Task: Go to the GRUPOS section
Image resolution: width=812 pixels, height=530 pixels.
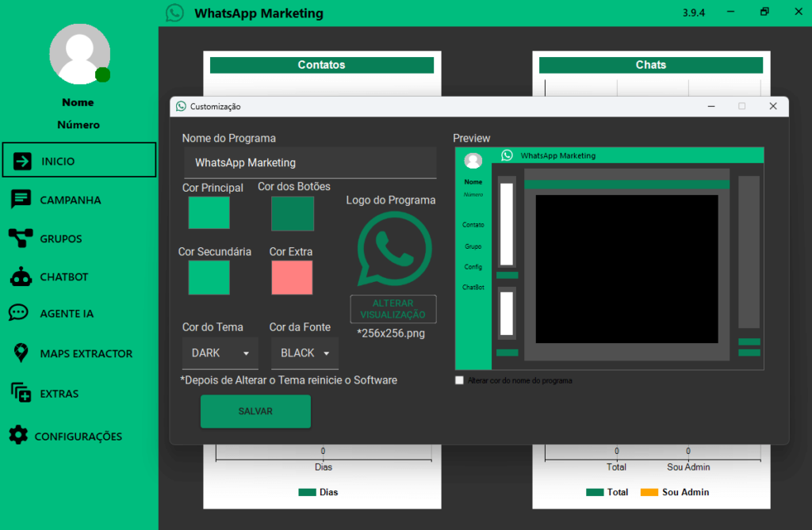Action: click(x=61, y=238)
